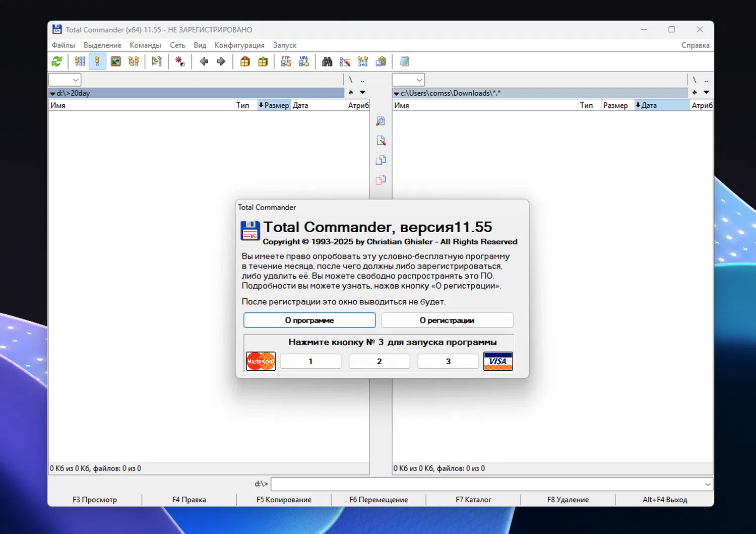Expand the command line history dropdown
Viewport: 756px width, 534px height.
coord(708,484)
